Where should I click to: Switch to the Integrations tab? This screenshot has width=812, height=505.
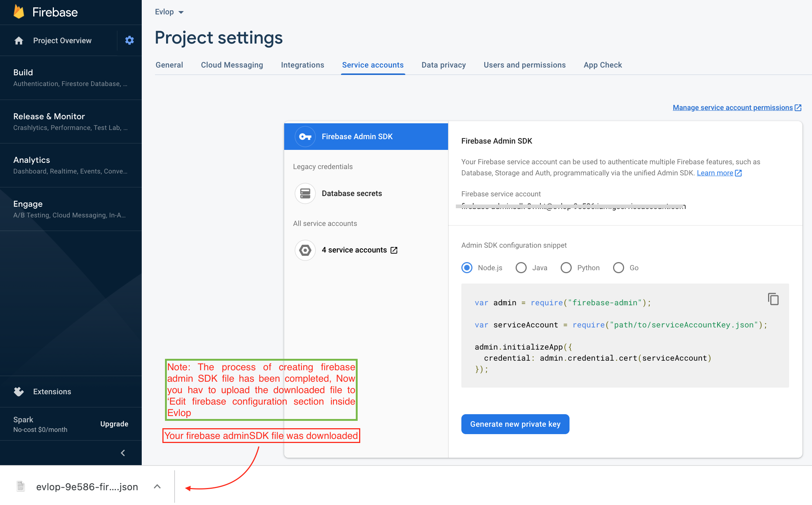click(302, 65)
